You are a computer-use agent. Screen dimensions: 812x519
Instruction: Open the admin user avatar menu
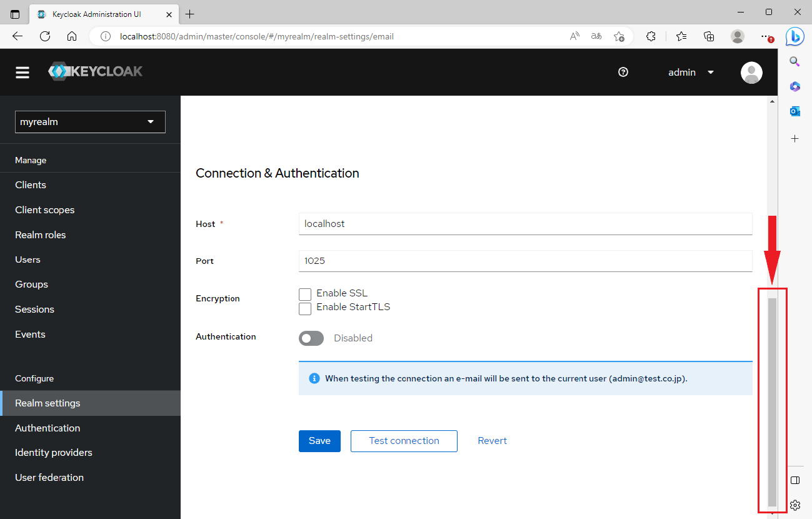pyautogui.click(x=751, y=72)
